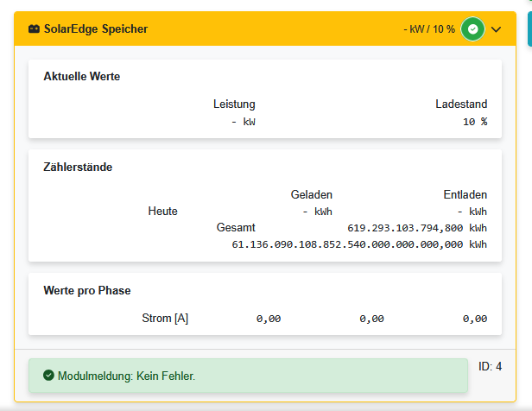Click the Modulmeldung: Kein Fehler message

127,376
